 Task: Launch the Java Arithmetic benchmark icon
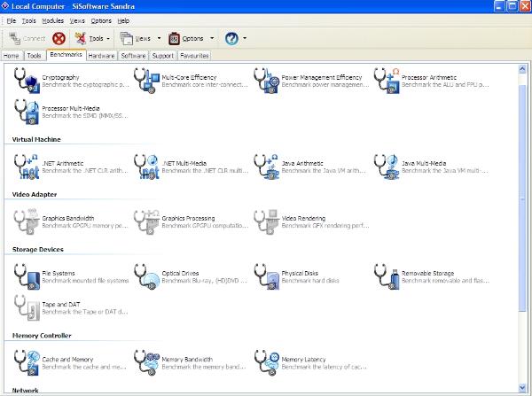click(267, 167)
